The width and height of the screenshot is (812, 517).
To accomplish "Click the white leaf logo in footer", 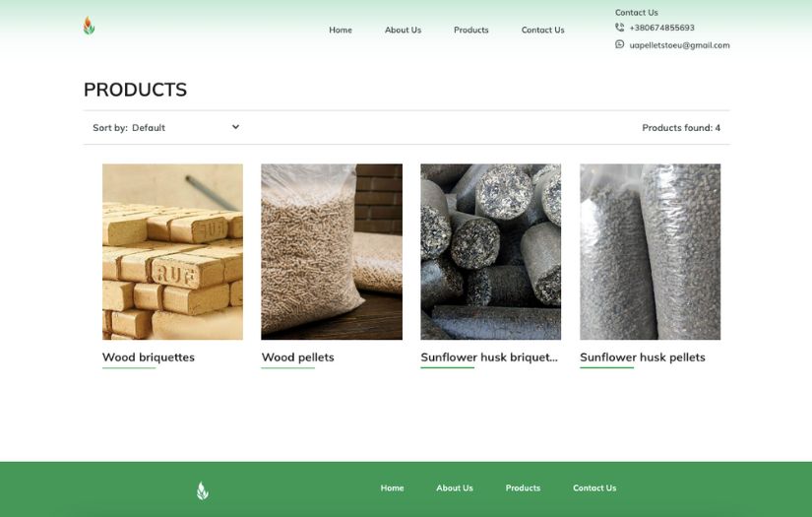I will point(203,490).
